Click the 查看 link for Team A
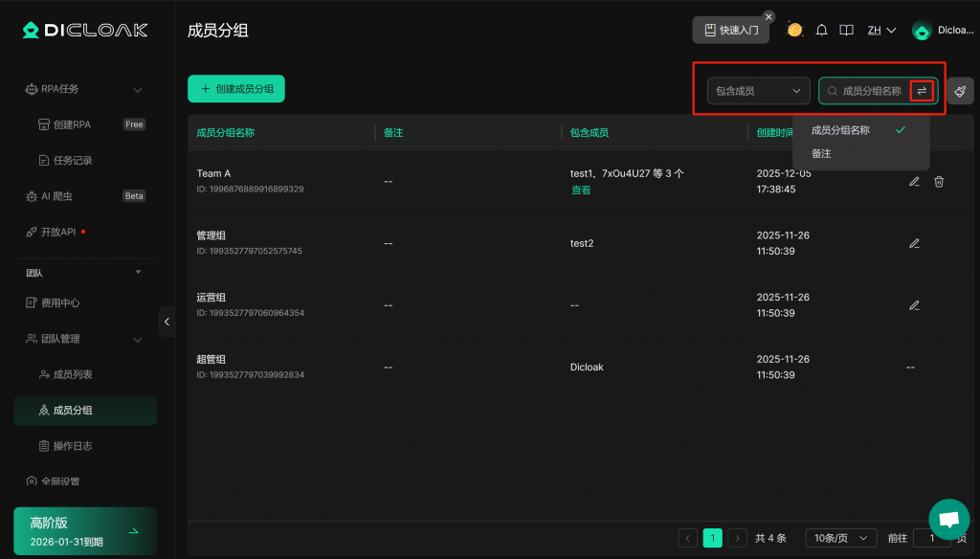This screenshot has height=559, width=980. tap(581, 190)
